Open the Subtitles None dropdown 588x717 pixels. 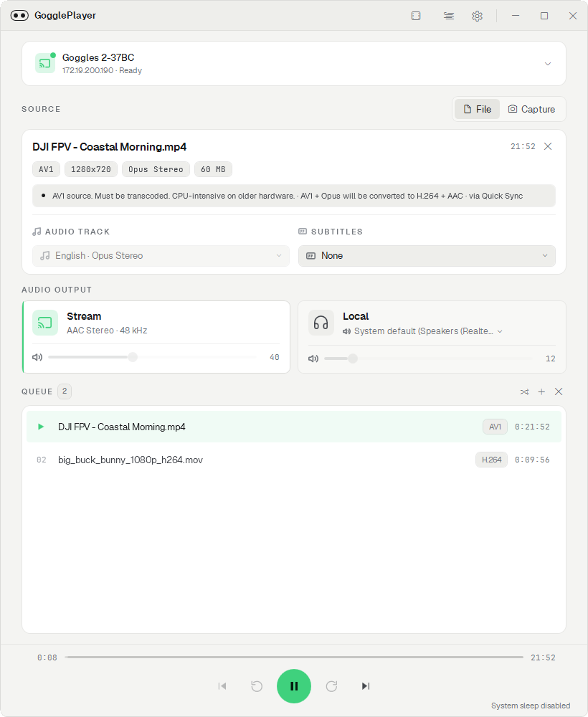[x=427, y=256]
